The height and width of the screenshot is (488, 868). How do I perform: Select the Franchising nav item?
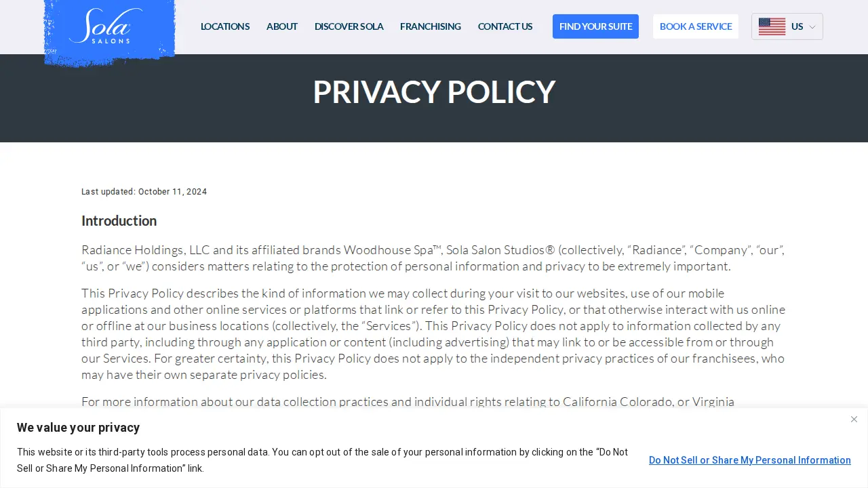[431, 26]
